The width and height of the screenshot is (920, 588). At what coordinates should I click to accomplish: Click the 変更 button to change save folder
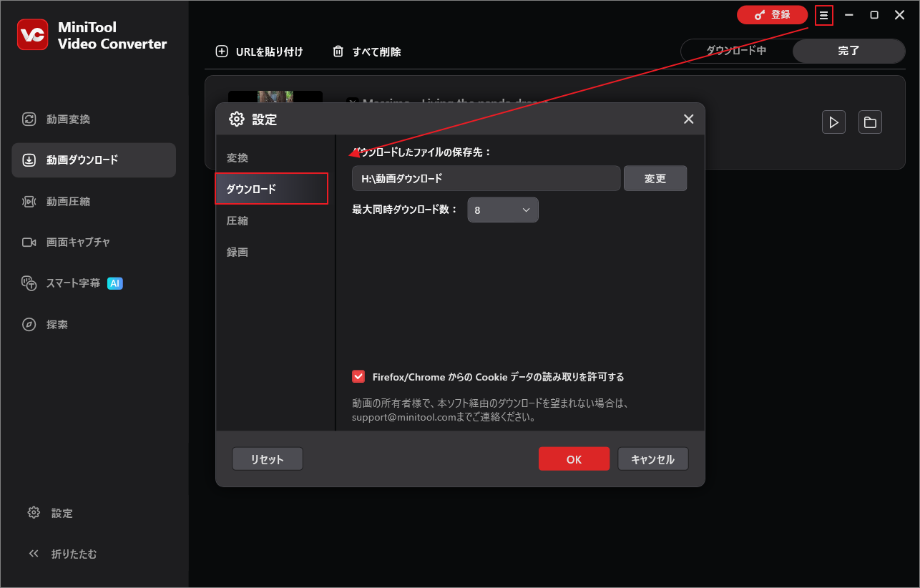point(655,178)
